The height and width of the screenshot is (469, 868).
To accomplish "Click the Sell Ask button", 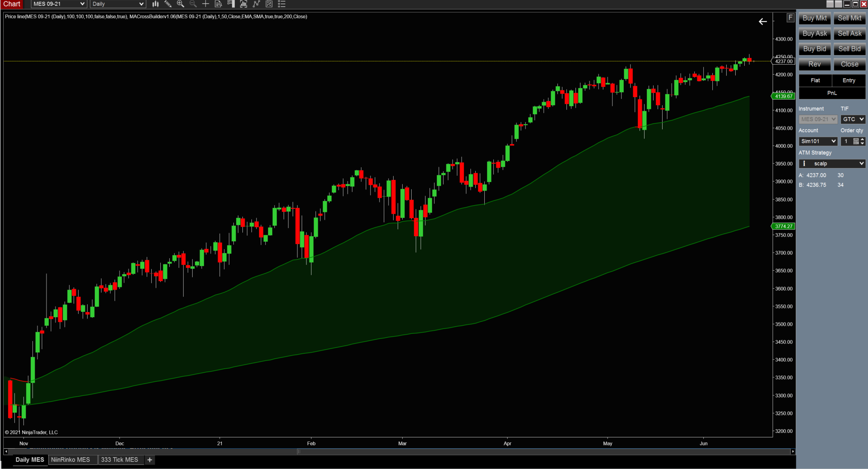I will point(849,33).
